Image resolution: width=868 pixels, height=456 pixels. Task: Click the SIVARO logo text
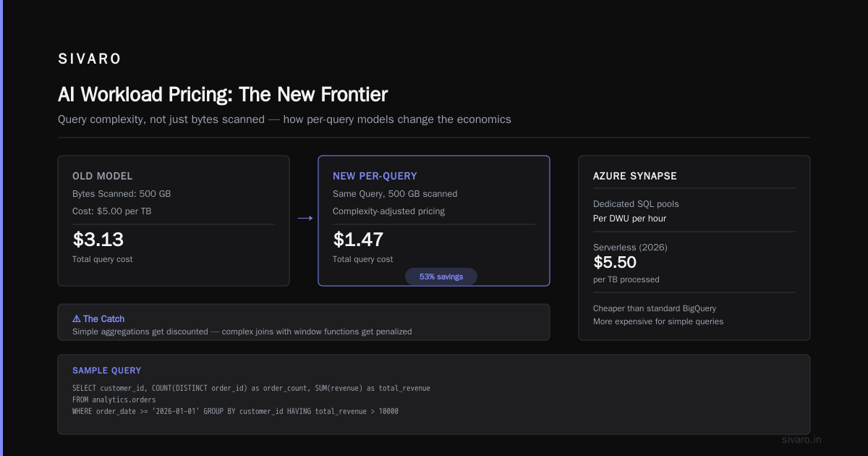coord(90,59)
